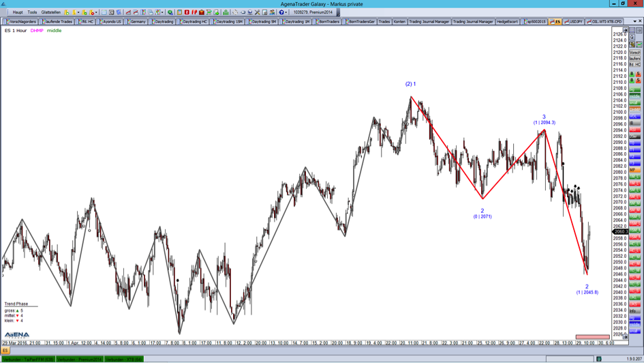This screenshot has width=644, height=363.
Task: Click the 'ES 1 Hour' chart label
Action: click(15, 31)
